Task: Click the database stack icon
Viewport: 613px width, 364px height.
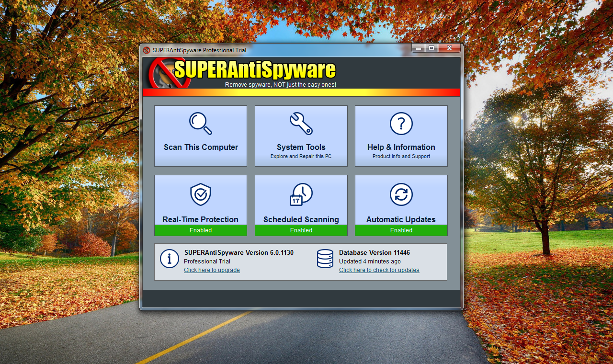Action: pyautogui.click(x=325, y=259)
